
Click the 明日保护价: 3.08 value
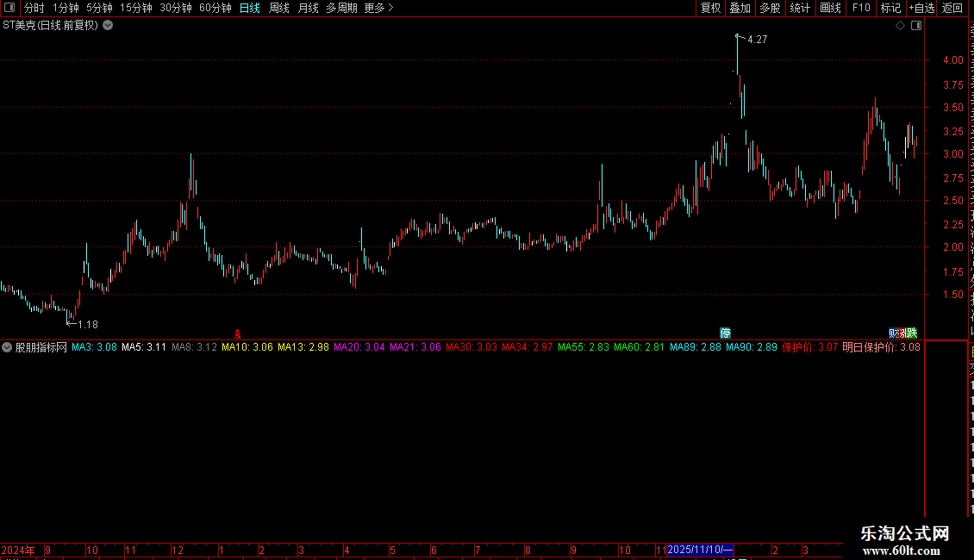pyautogui.click(x=882, y=347)
